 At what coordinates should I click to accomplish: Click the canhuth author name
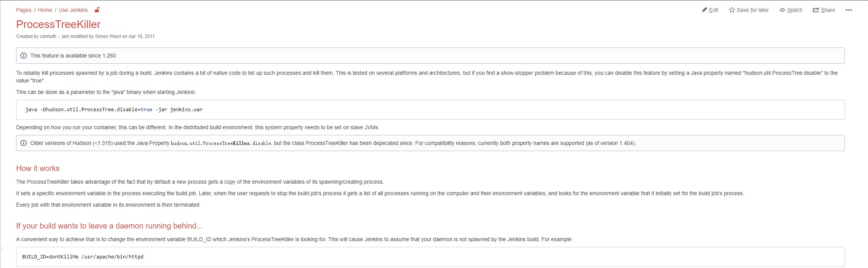(48, 36)
